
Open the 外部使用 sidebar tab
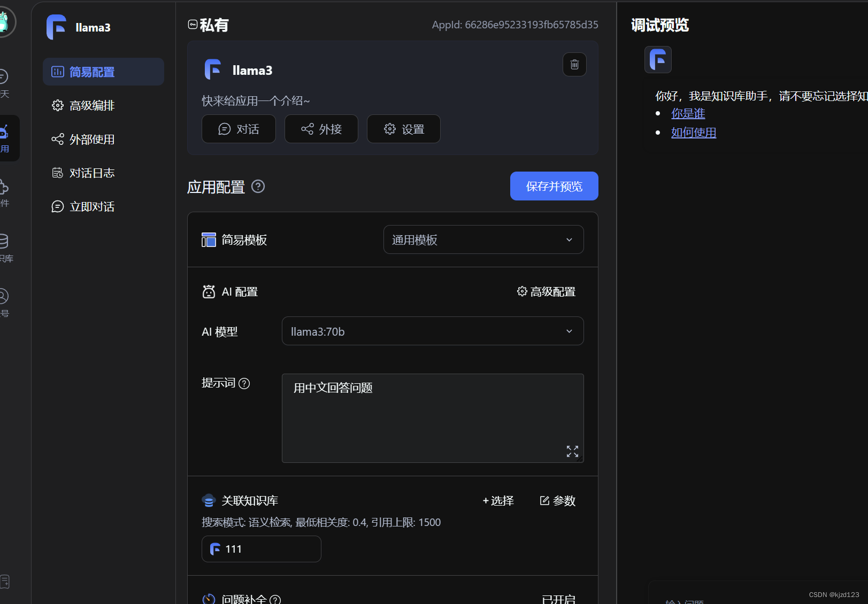tap(103, 140)
